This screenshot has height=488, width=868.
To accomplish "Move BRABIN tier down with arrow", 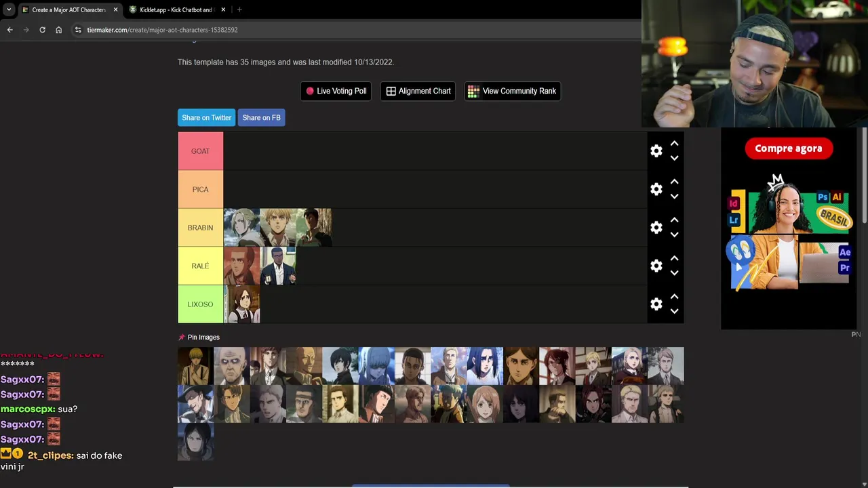I will click(674, 235).
